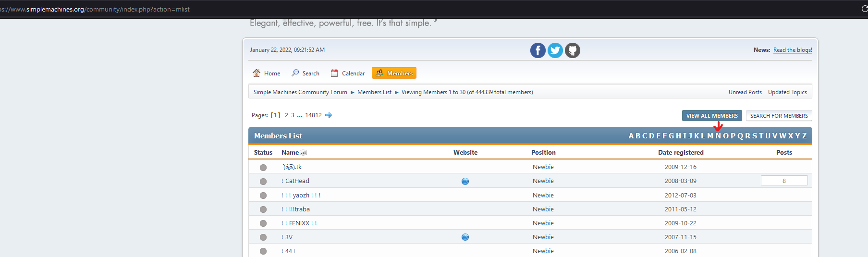Click Search For Members button
This screenshot has height=257, width=868.
[x=779, y=116]
